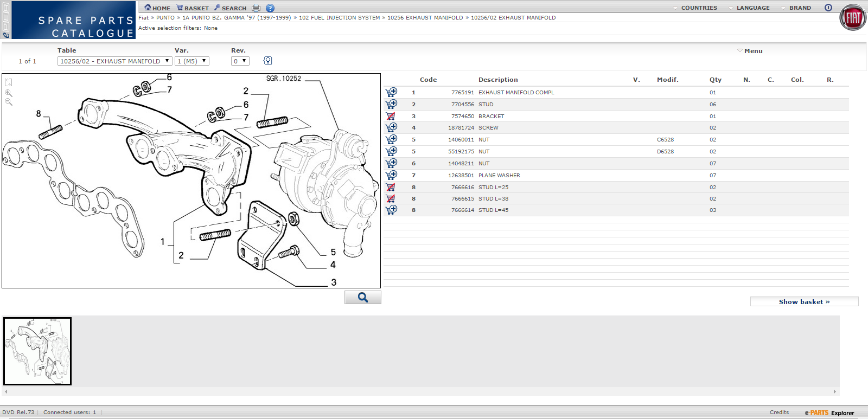
Task: Add PLANE WASHER to basket
Action: coord(391,175)
